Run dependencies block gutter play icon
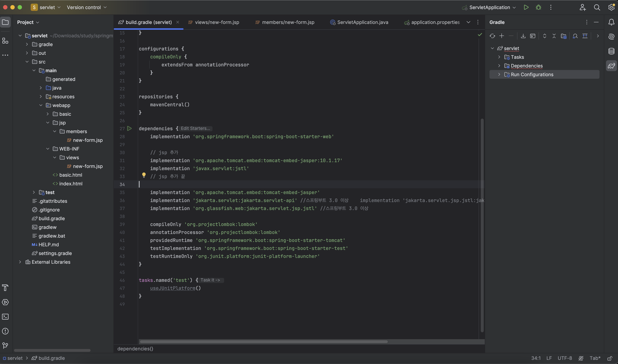 coord(129,129)
